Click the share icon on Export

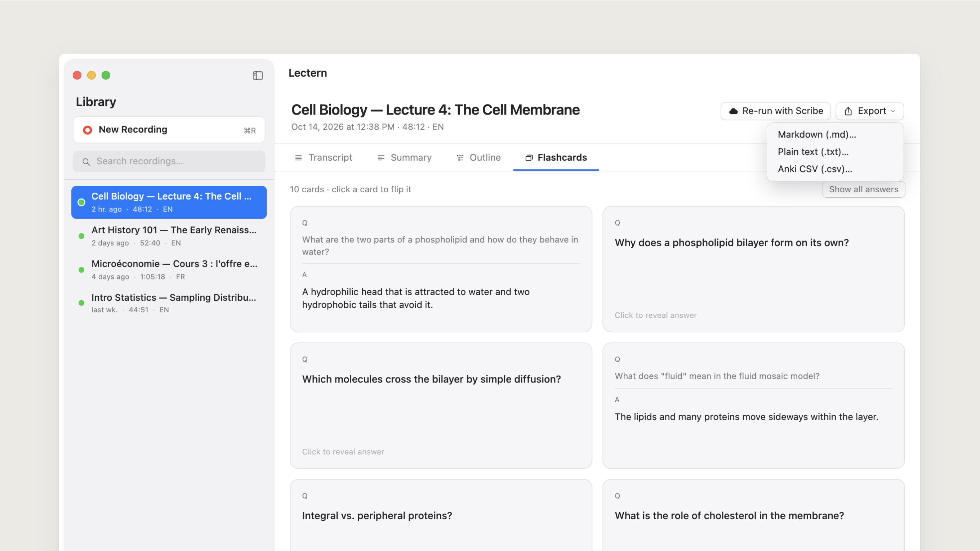click(x=848, y=111)
